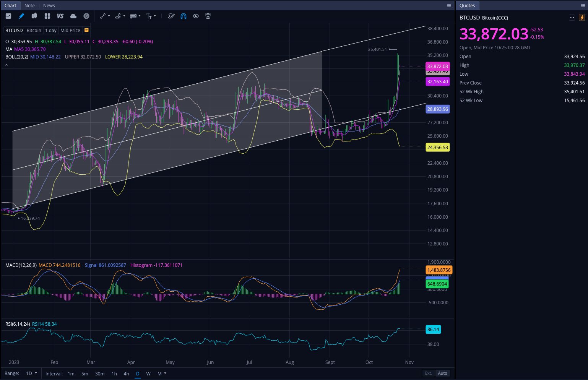Open the Range 1D dropdown
The height and width of the screenshot is (380, 588).
click(31, 374)
